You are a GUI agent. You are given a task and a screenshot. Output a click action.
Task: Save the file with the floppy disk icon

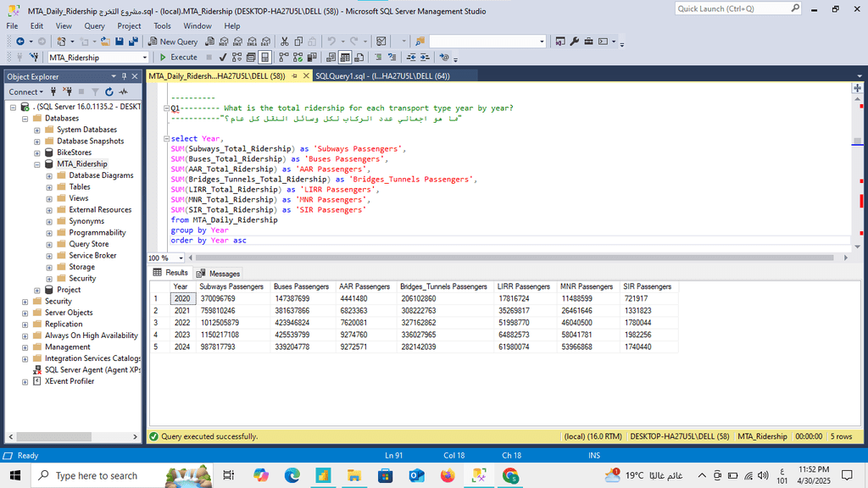[x=119, y=42]
